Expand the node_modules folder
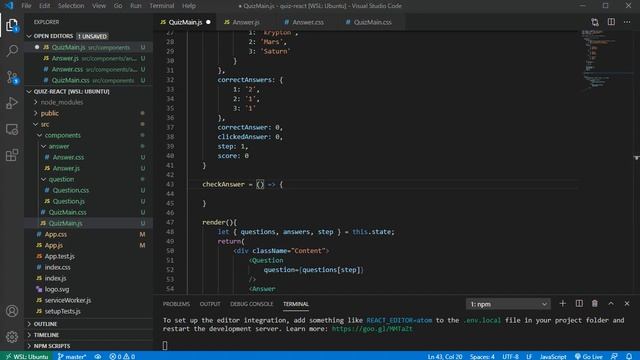The height and width of the screenshot is (360, 640). (x=62, y=102)
